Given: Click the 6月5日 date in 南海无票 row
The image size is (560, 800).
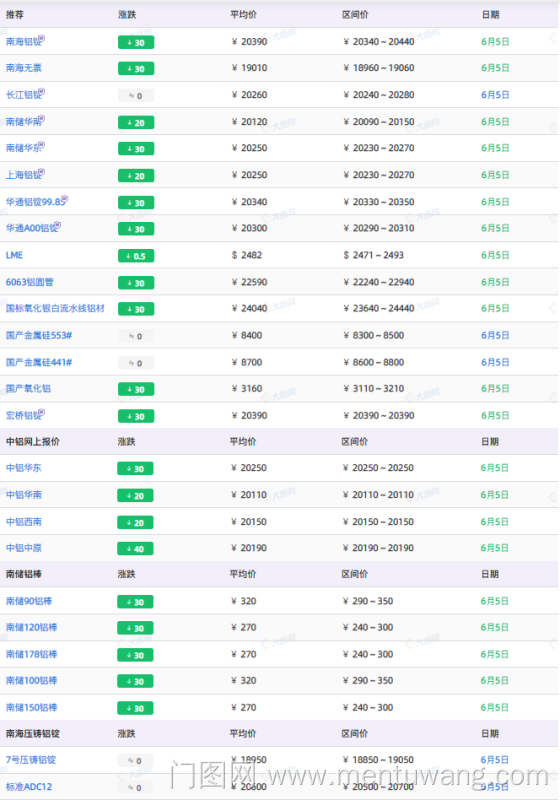Looking at the screenshot, I should (x=495, y=68).
